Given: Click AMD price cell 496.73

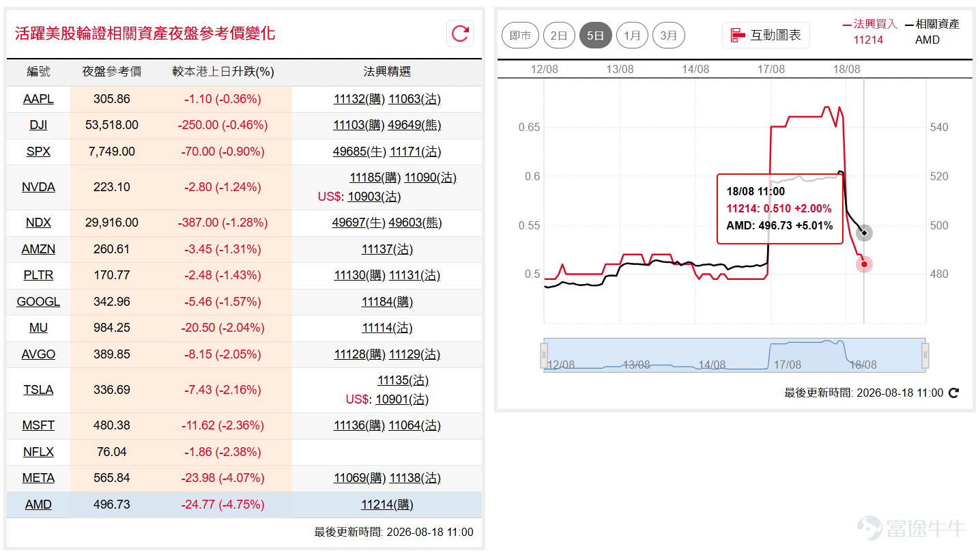Looking at the screenshot, I should tap(111, 505).
